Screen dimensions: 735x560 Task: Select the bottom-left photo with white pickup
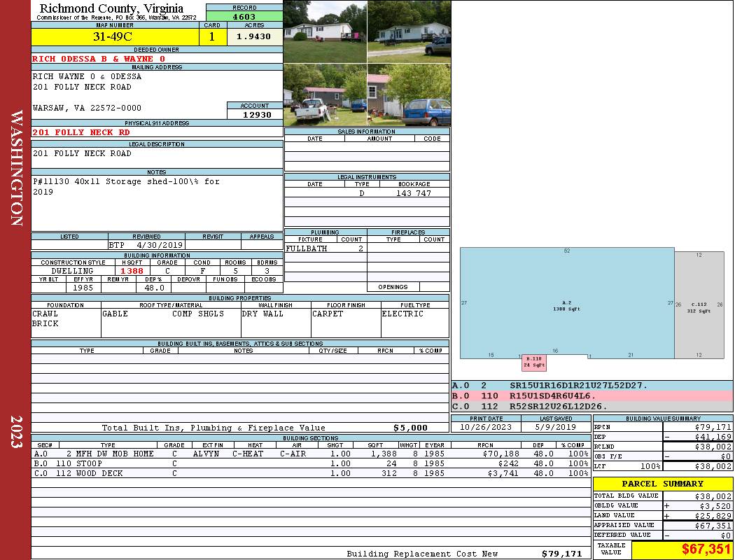coord(325,95)
